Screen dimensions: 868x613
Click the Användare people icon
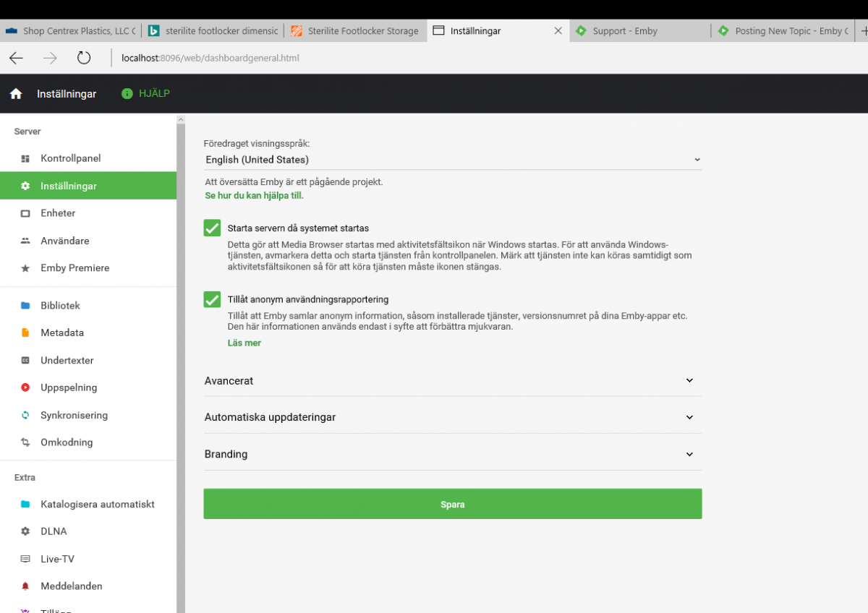coord(25,241)
